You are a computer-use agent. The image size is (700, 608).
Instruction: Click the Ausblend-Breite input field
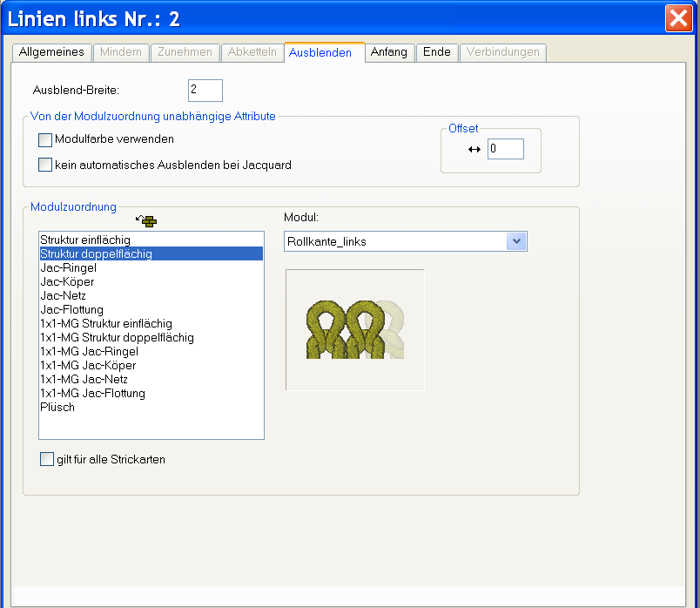tap(205, 91)
